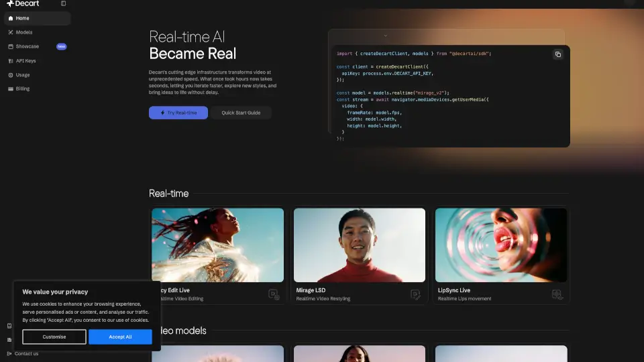Click the key icon beside API Keys
The image size is (644, 362).
point(10,60)
